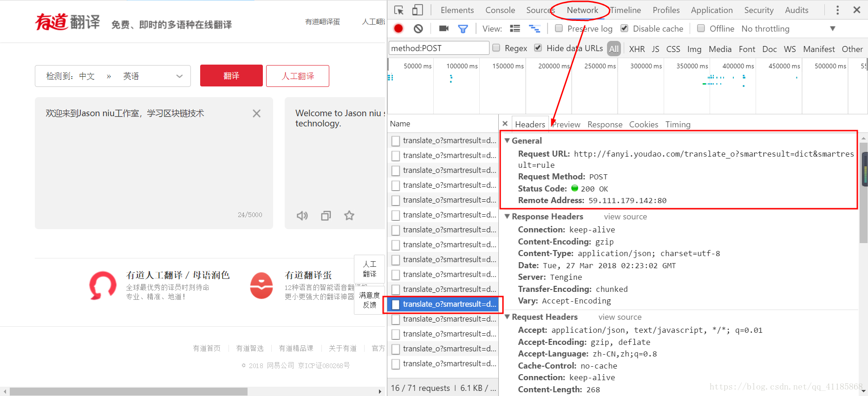Open the 有道首页 footer link
This screenshot has height=396, width=868.
pos(207,348)
